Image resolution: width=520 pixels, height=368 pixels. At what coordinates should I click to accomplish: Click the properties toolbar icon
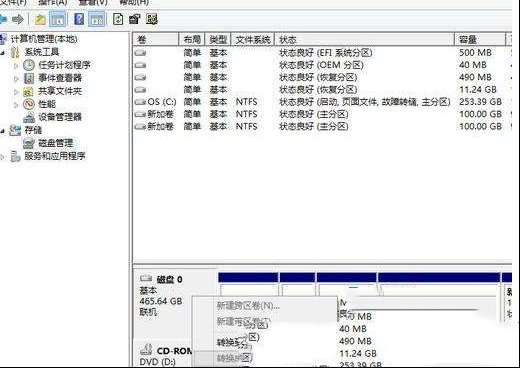(134, 19)
